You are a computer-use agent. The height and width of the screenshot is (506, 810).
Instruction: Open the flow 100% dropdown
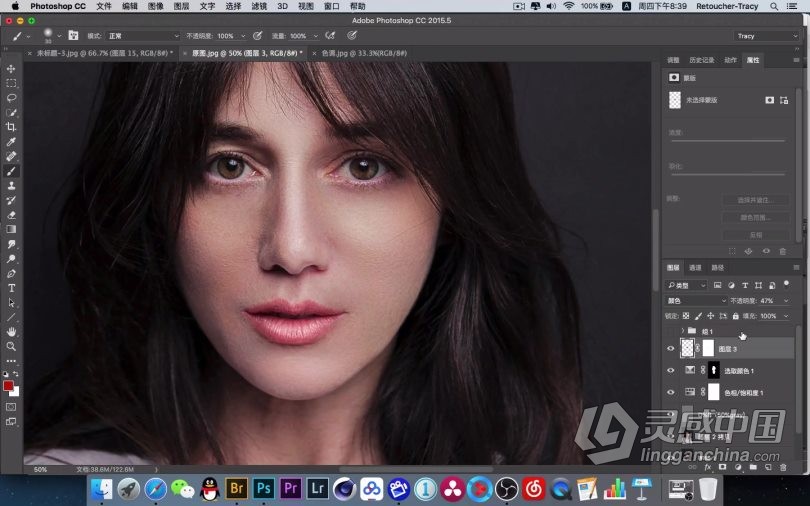click(x=316, y=36)
